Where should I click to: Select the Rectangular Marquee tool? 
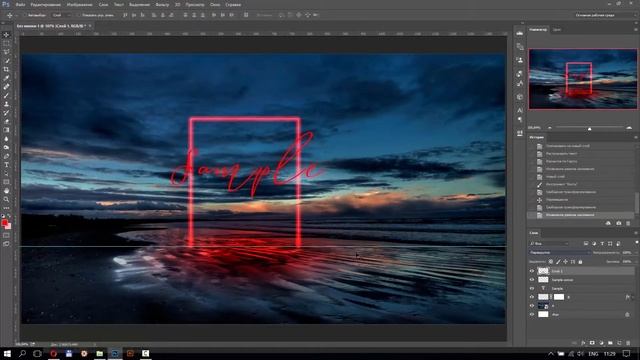pos(6,44)
